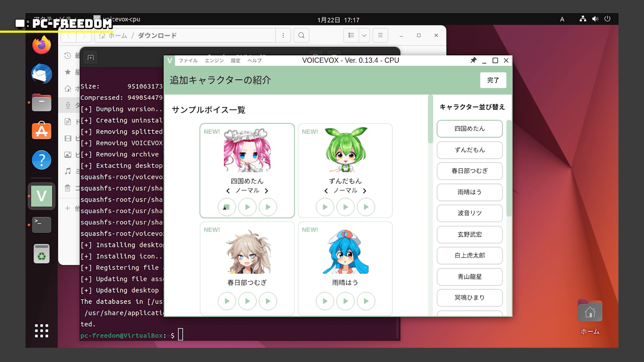The width and height of the screenshot is (644, 362).
Task: Switch 四国めたん to next voice style
Action: [266, 191]
